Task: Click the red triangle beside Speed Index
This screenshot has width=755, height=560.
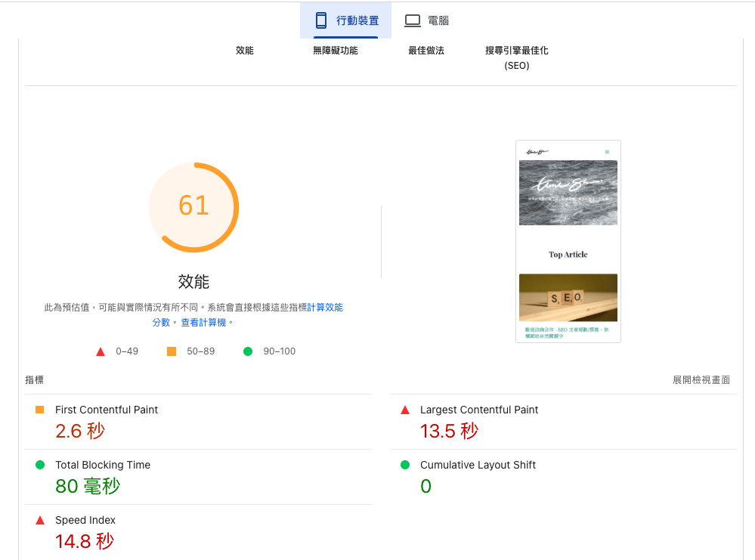Action: [x=40, y=520]
